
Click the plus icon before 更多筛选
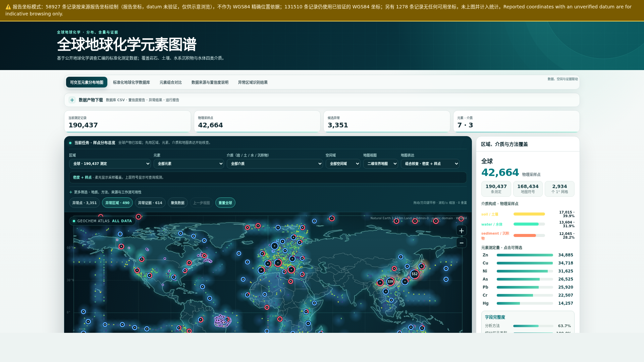71,192
